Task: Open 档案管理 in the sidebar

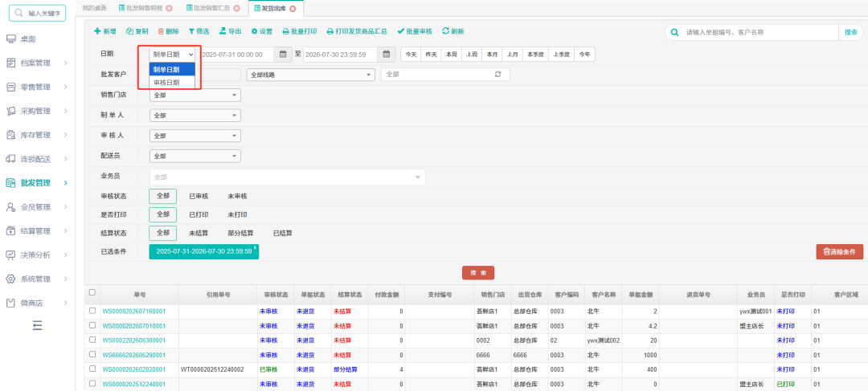Action: click(x=35, y=63)
